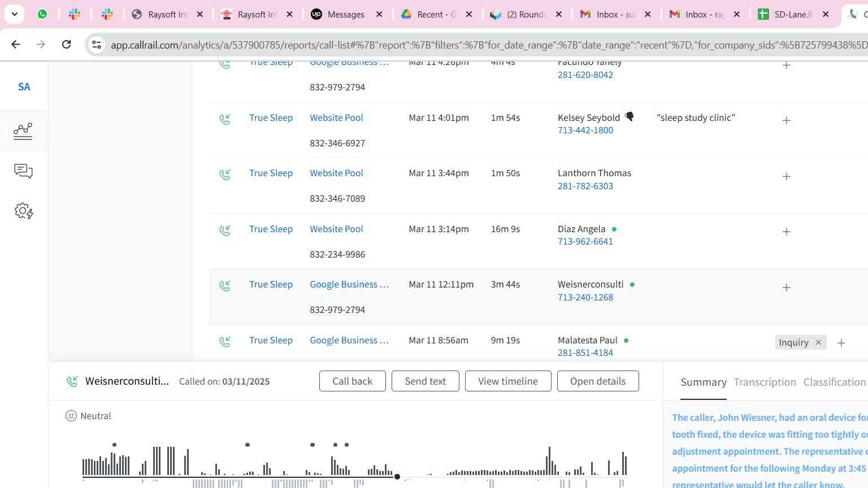Open the Analytics sidebar icon
This screenshot has width=868, height=488.
coord(23,131)
